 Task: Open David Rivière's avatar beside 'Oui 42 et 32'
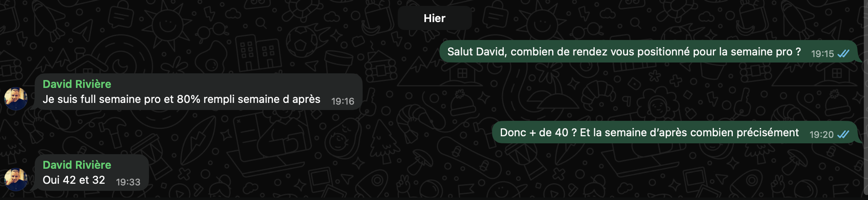[16, 180]
